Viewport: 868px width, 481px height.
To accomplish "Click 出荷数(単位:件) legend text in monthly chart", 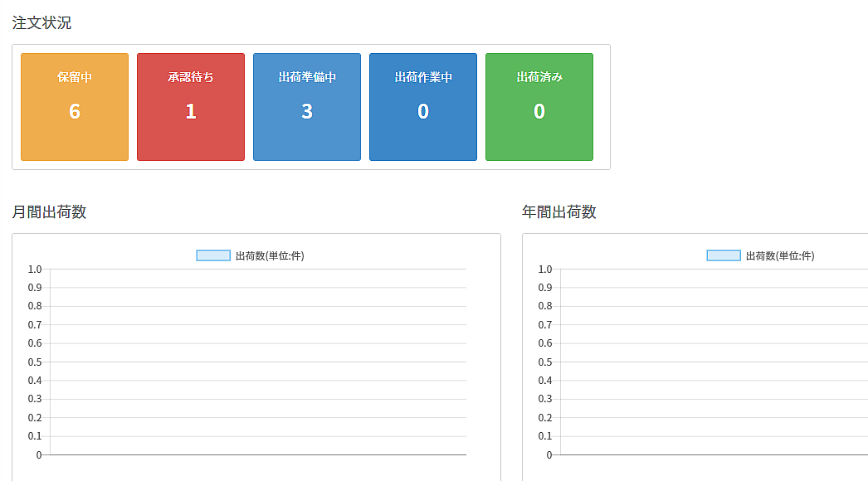I will pos(270,255).
